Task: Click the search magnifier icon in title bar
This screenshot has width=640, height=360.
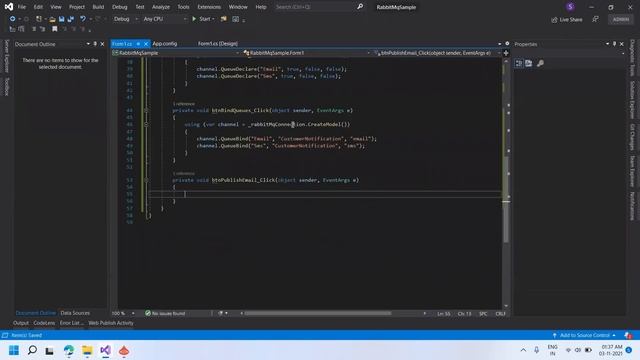Action: point(360,7)
